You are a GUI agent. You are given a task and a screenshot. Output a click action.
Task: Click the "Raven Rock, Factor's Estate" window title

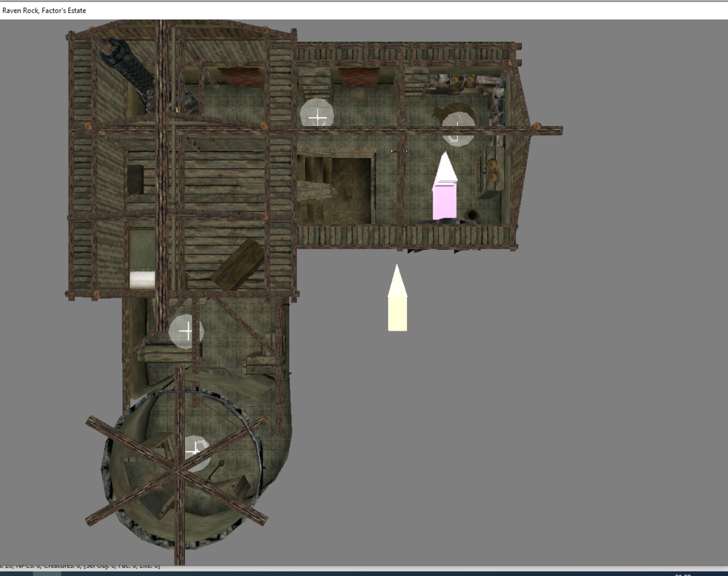point(44,10)
